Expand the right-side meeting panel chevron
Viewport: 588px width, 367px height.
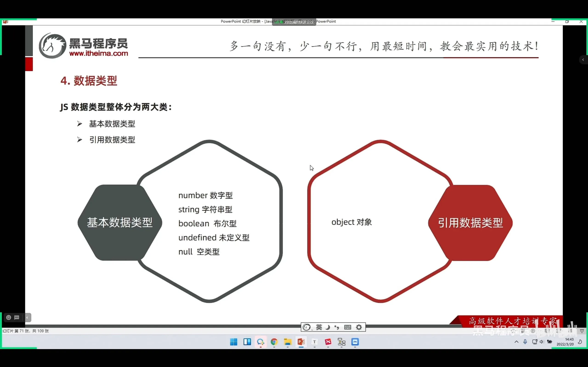pos(583,60)
